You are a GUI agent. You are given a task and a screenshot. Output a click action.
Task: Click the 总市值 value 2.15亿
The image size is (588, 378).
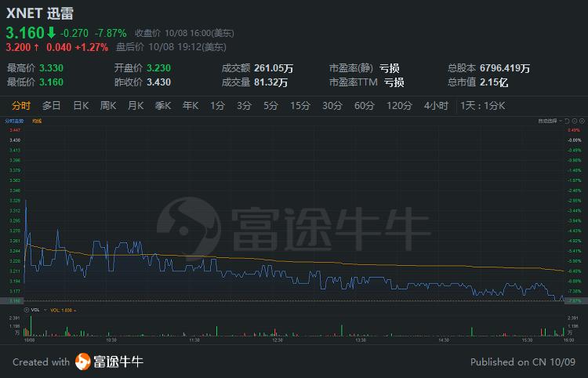pyautogui.click(x=494, y=82)
